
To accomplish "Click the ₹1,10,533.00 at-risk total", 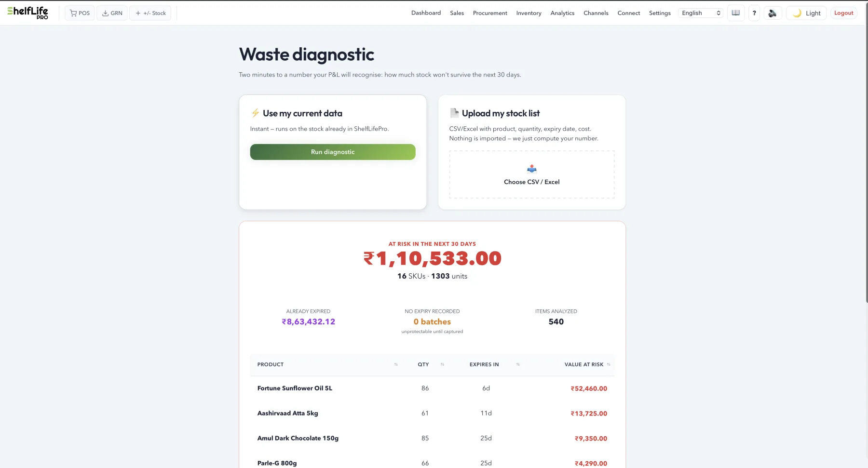I will (x=432, y=259).
